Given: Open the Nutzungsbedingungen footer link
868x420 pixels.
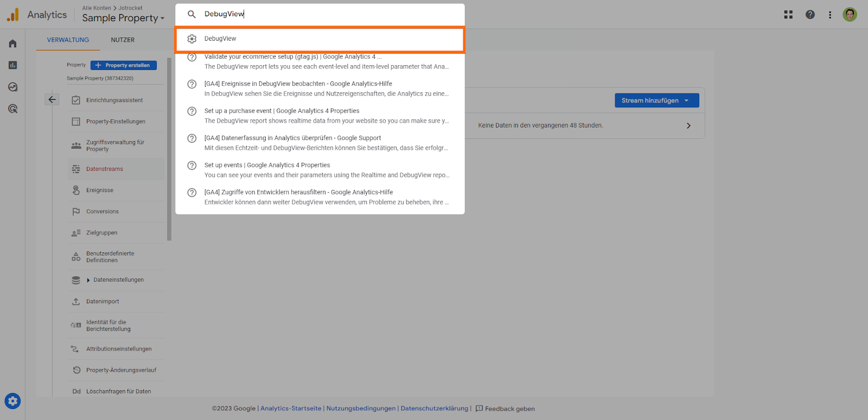Looking at the screenshot, I should tap(361, 409).
